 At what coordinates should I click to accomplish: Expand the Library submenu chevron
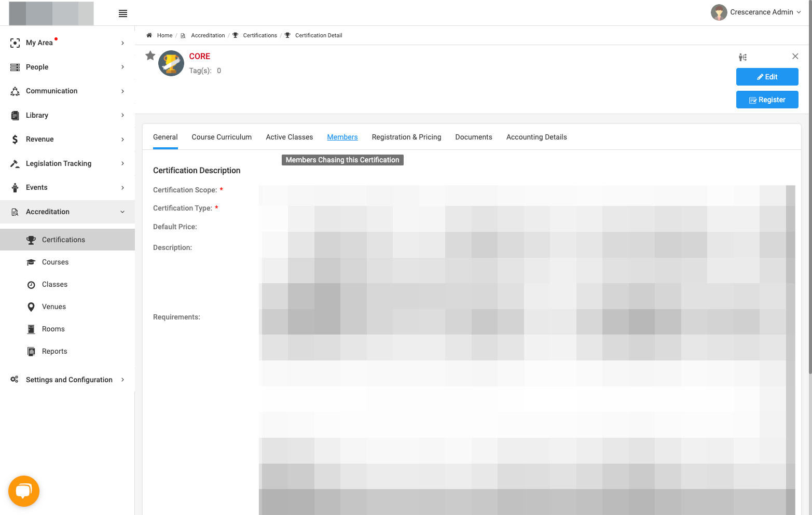pos(122,115)
